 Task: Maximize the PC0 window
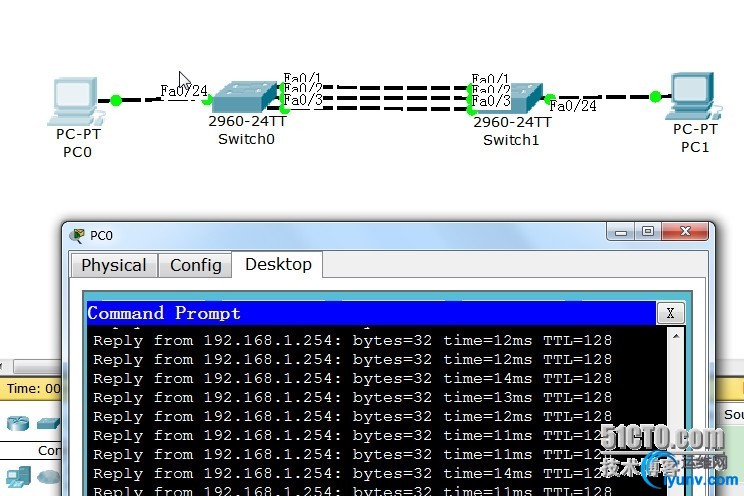[648, 232]
